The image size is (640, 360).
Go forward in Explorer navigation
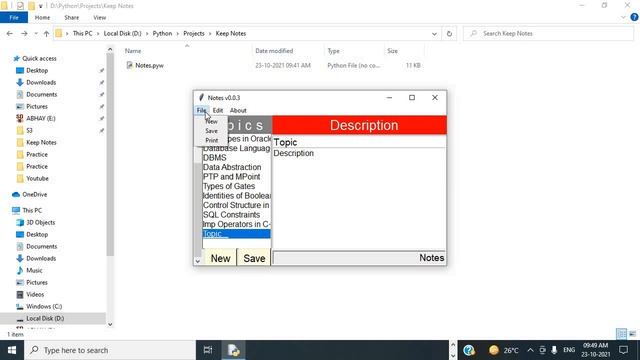pos(24,33)
